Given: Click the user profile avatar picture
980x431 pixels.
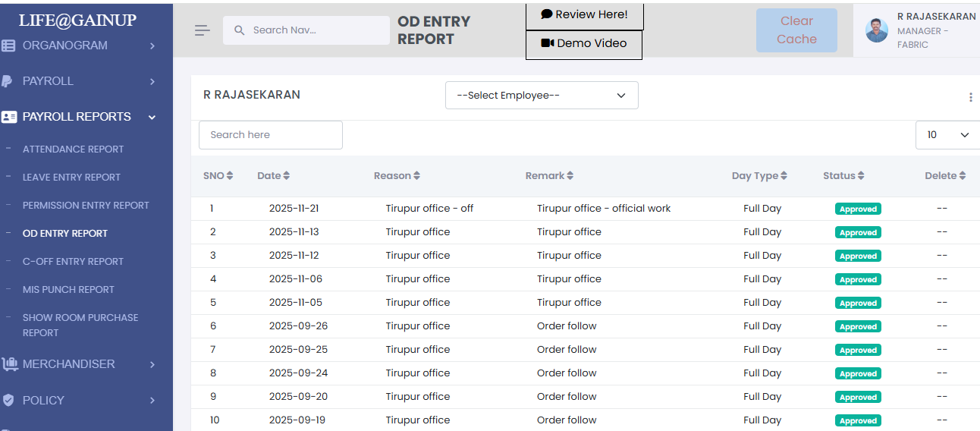Looking at the screenshot, I should [x=876, y=30].
